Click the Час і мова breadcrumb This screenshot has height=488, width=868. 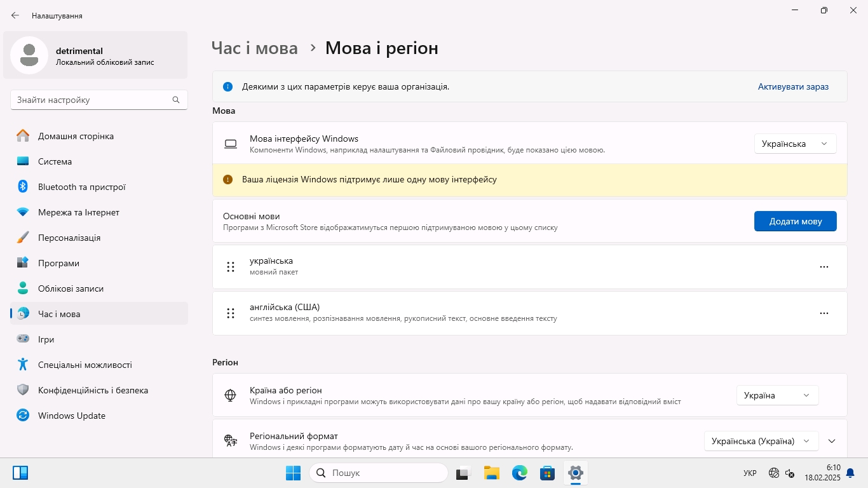pos(254,48)
